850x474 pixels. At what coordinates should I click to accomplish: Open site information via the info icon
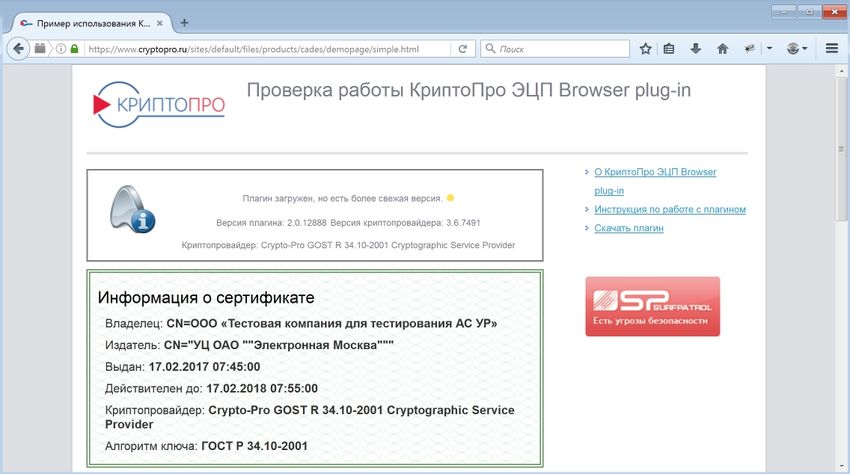click(x=61, y=49)
